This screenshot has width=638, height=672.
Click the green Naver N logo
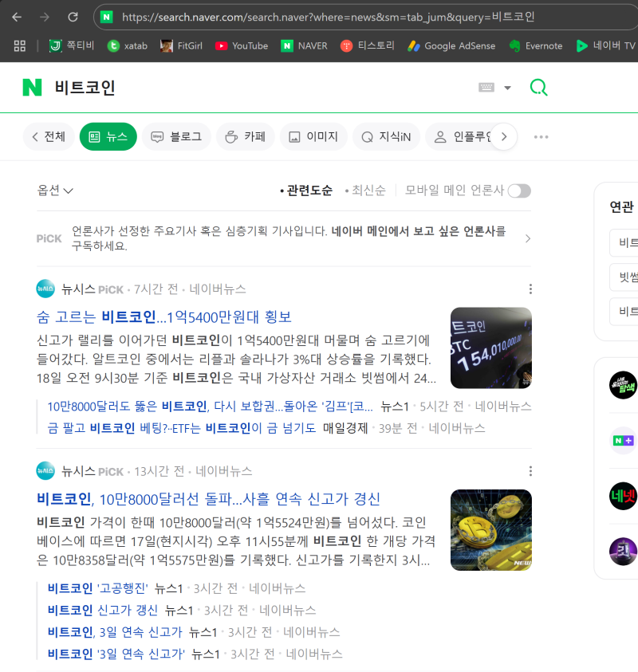coord(32,88)
